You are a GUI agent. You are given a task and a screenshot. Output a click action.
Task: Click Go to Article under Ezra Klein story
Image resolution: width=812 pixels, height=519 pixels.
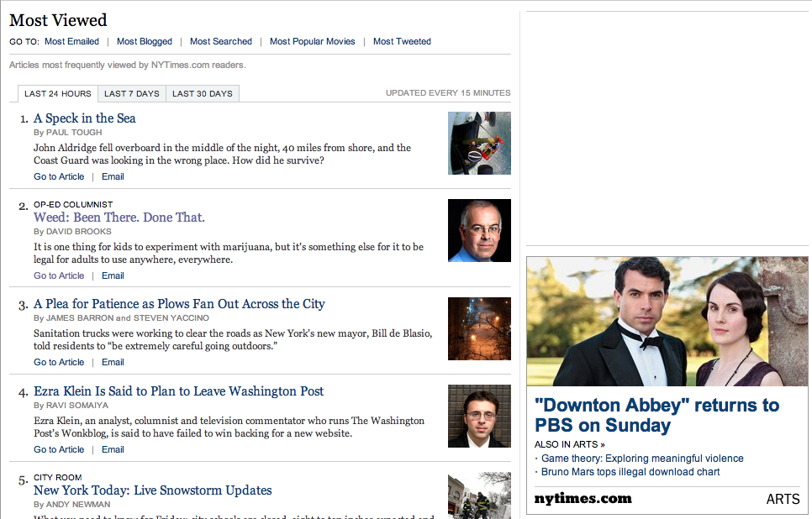pyautogui.click(x=59, y=449)
